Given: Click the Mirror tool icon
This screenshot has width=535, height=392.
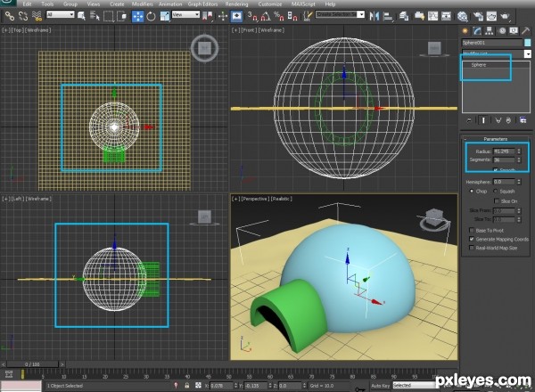Looking at the screenshot, I should pos(374,16).
